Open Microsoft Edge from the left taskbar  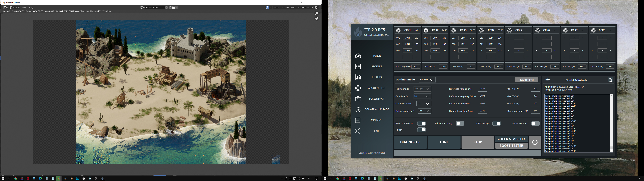click(40, 178)
